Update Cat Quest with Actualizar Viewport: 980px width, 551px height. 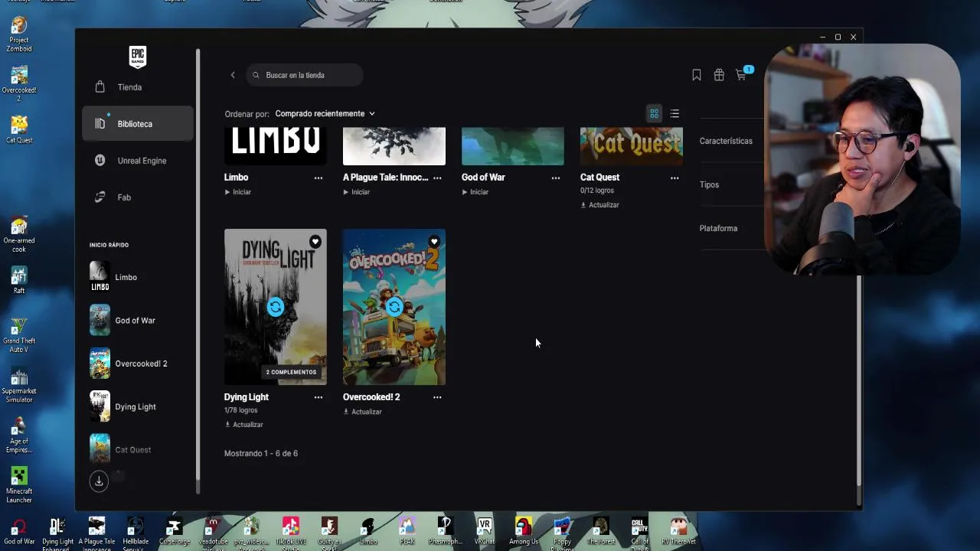pyautogui.click(x=600, y=205)
